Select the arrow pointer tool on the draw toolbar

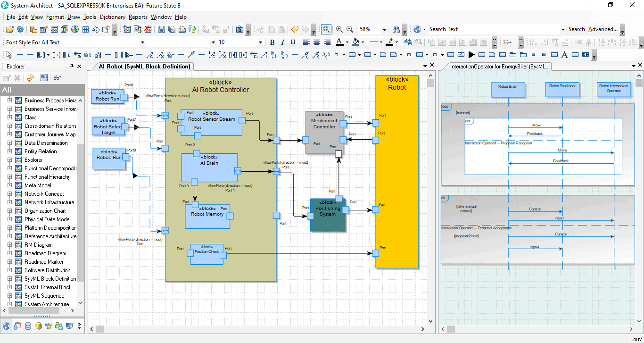tap(8, 54)
